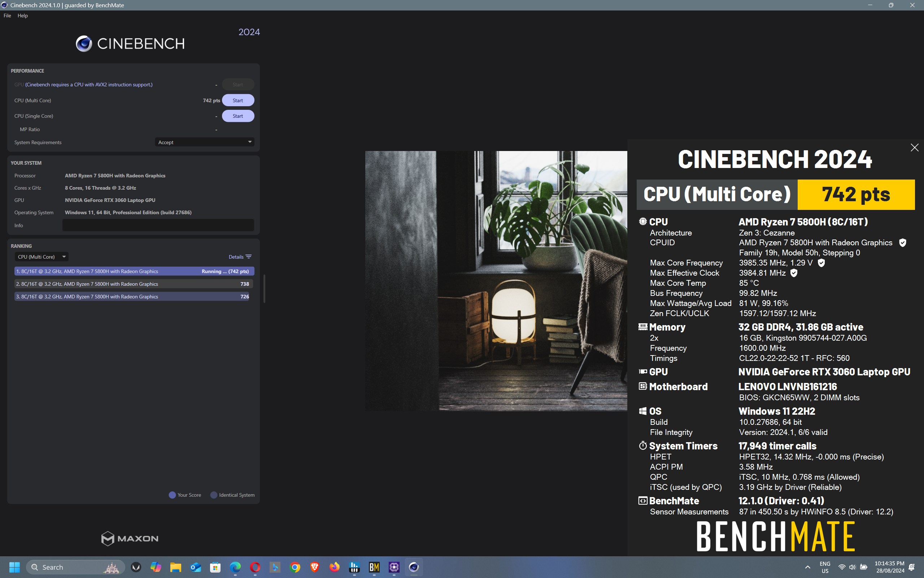Screen dimensions: 924x578
Task: Click the Cinebench taskbar icon
Action: pyautogui.click(x=414, y=567)
